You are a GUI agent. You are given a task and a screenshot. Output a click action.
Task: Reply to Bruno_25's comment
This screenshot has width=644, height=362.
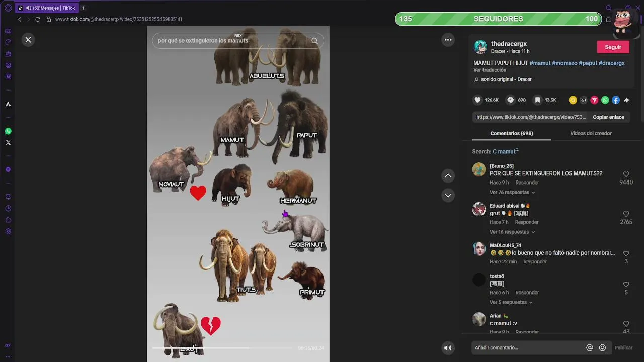point(527,183)
